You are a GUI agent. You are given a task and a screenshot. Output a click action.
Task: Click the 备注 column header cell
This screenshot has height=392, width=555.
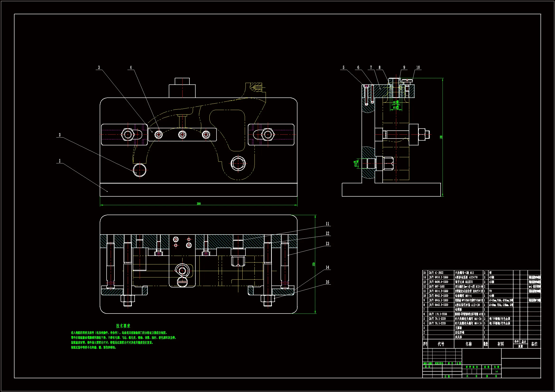click(x=534, y=344)
